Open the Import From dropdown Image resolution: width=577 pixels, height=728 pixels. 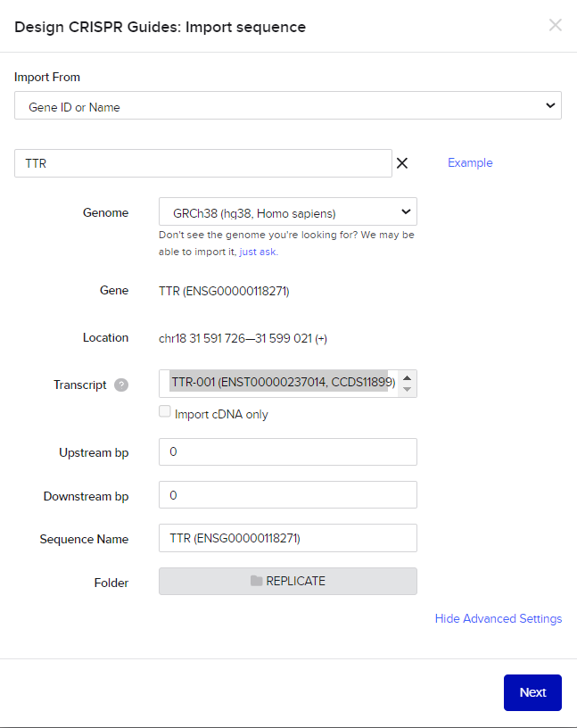(288, 105)
